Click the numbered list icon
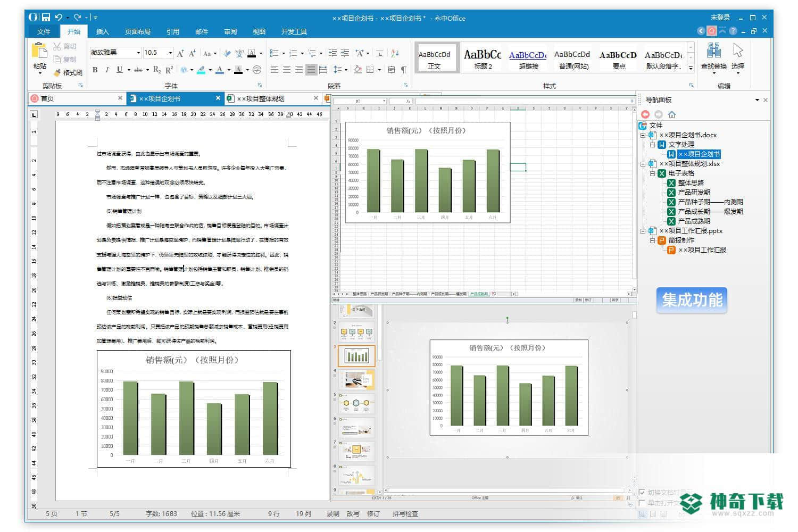This screenshot has width=798, height=532. point(293,53)
